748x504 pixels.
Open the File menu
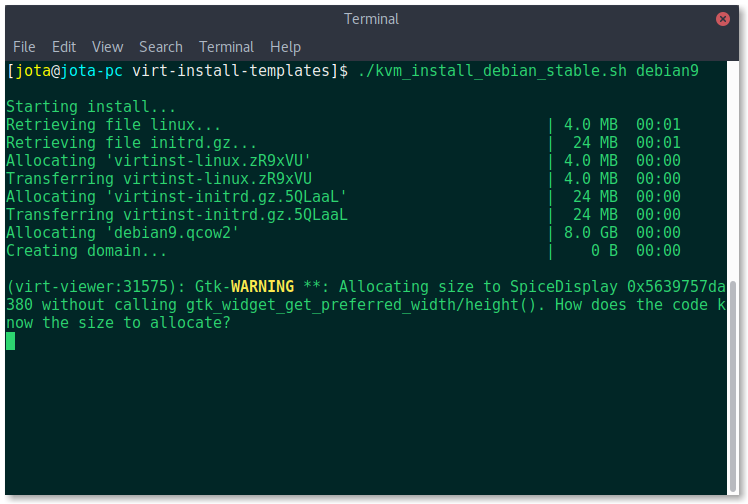pyautogui.click(x=24, y=47)
